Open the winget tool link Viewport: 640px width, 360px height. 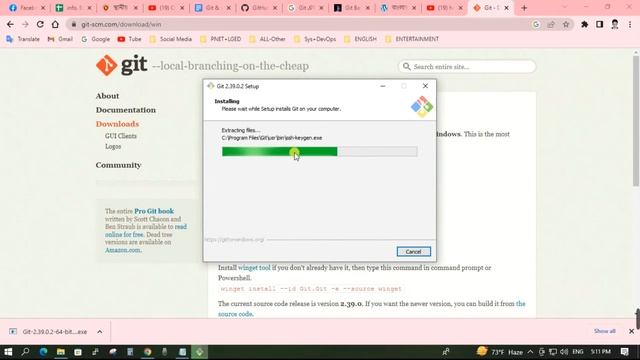coord(254,268)
